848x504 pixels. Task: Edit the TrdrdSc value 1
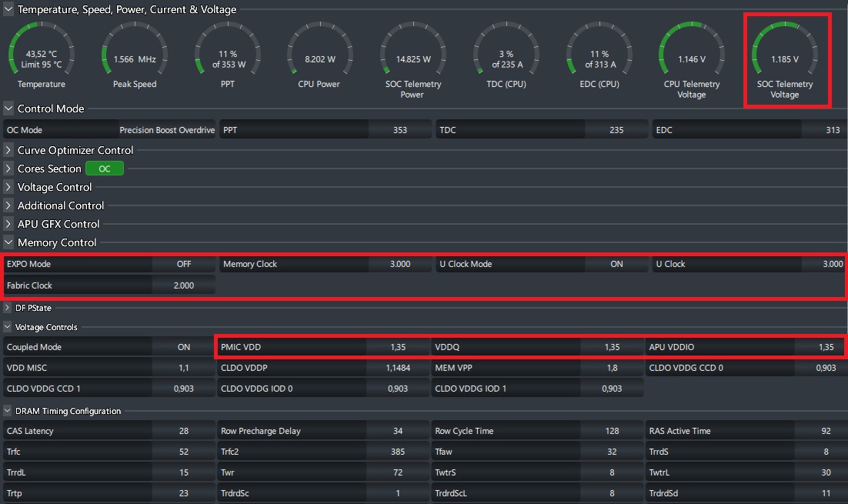(x=398, y=493)
